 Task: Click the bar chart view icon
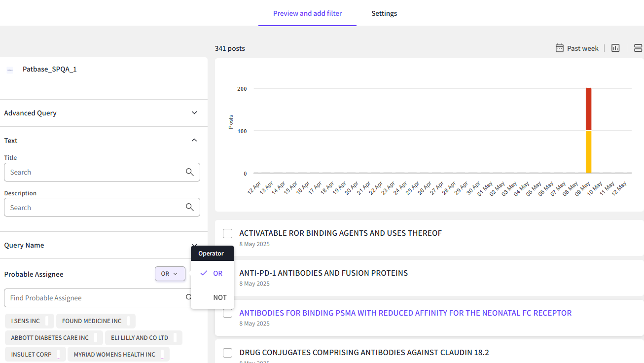615,48
